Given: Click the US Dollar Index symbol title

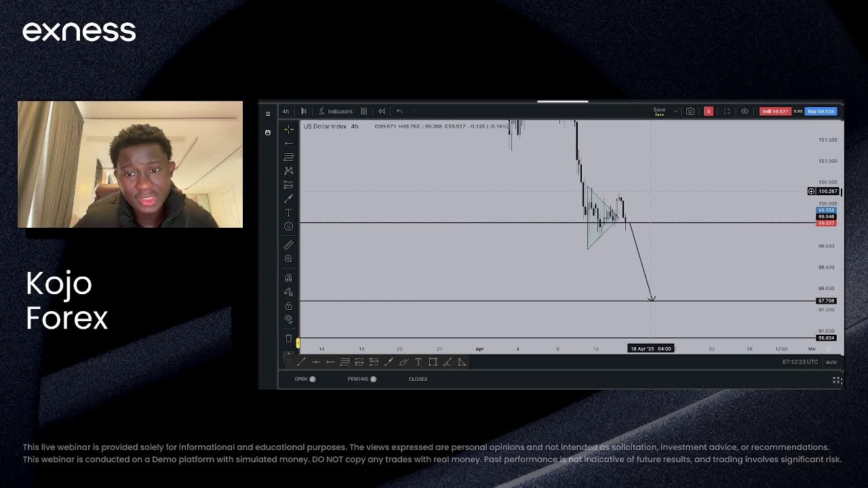Looking at the screenshot, I should tap(325, 127).
